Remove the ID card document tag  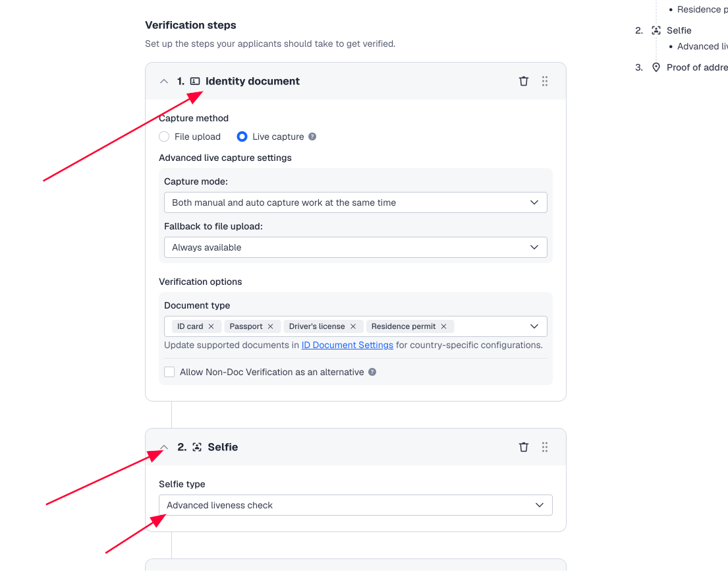211,326
